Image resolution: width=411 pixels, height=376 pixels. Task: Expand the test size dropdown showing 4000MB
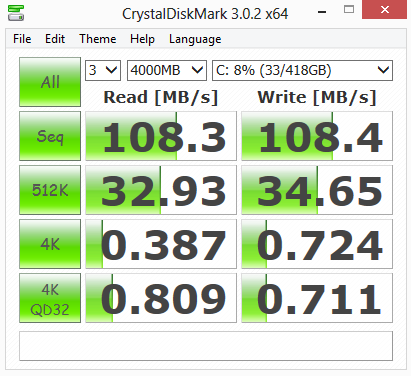click(167, 70)
